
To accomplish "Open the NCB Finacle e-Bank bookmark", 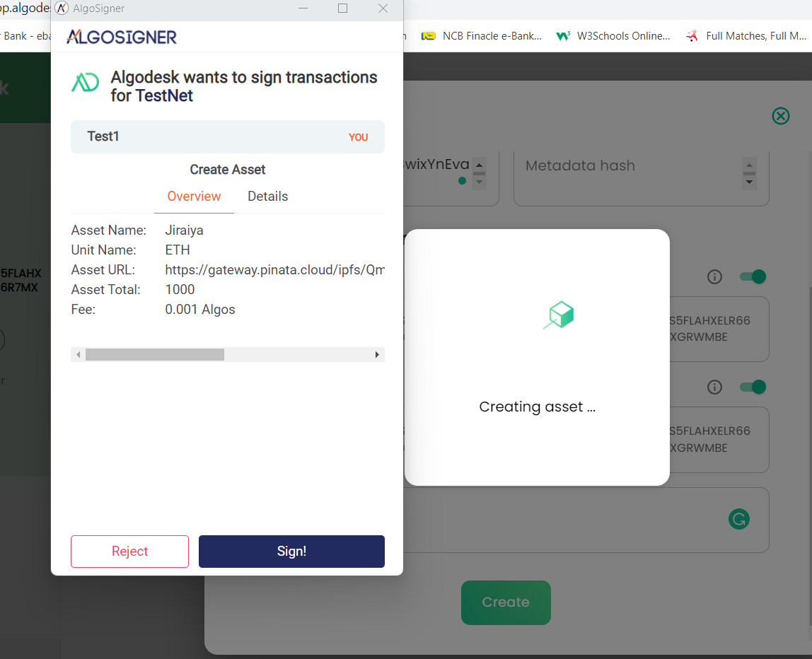I will pos(482,36).
